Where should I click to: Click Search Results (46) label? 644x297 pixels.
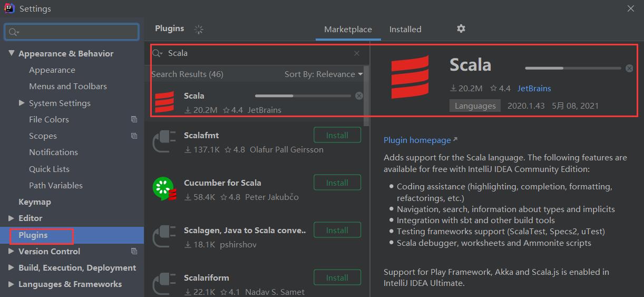pyautogui.click(x=187, y=74)
